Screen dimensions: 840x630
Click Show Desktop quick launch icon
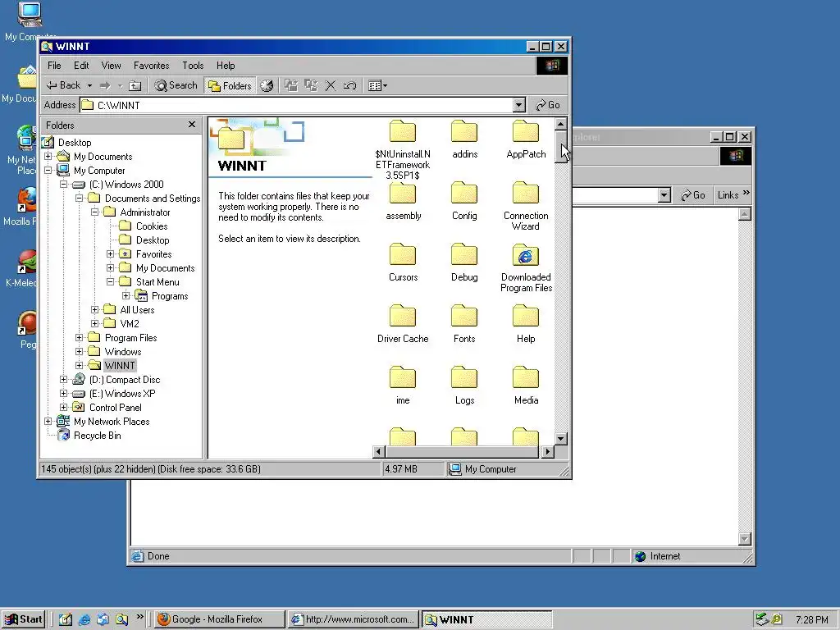pos(66,619)
